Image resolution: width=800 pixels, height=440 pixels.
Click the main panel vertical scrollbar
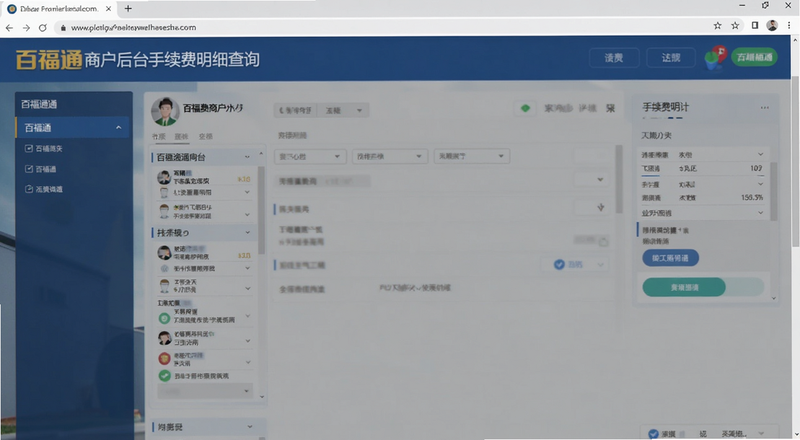(619, 179)
